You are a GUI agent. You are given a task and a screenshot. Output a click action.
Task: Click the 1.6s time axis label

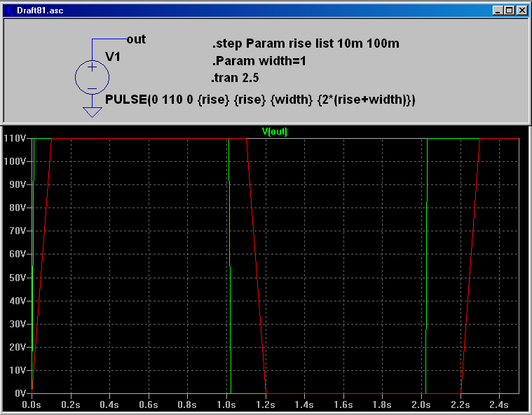[x=343, y=404]
